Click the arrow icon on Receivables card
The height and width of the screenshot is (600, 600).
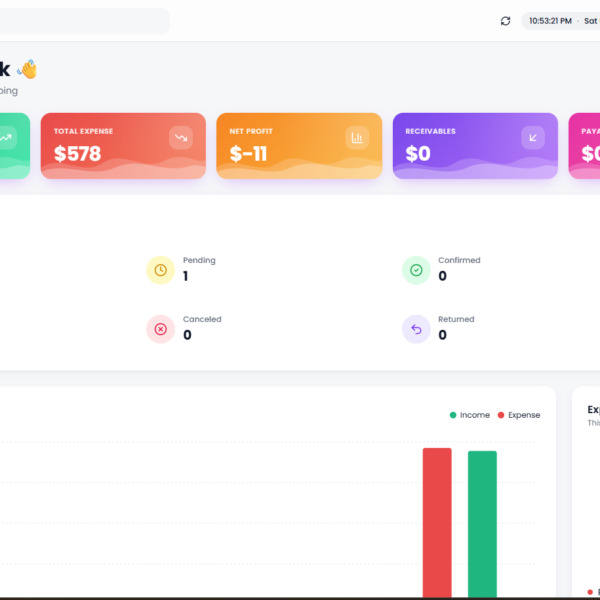pos(533,138)
